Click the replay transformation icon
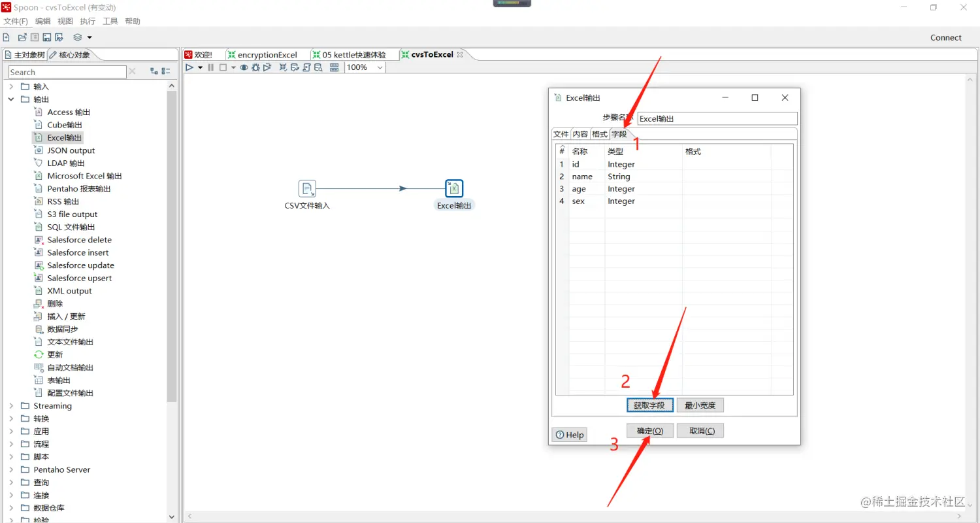The height and width of the screenshot is (523, 980). 267,67
